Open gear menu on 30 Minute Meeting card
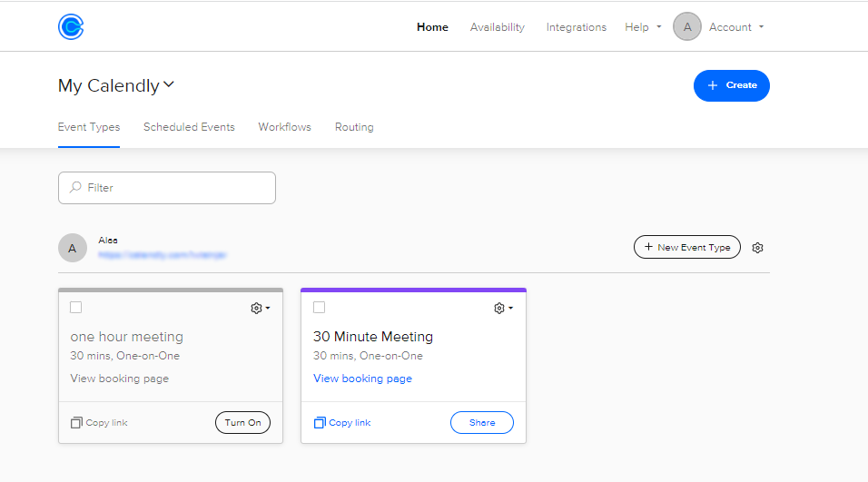 coord(503,309)
